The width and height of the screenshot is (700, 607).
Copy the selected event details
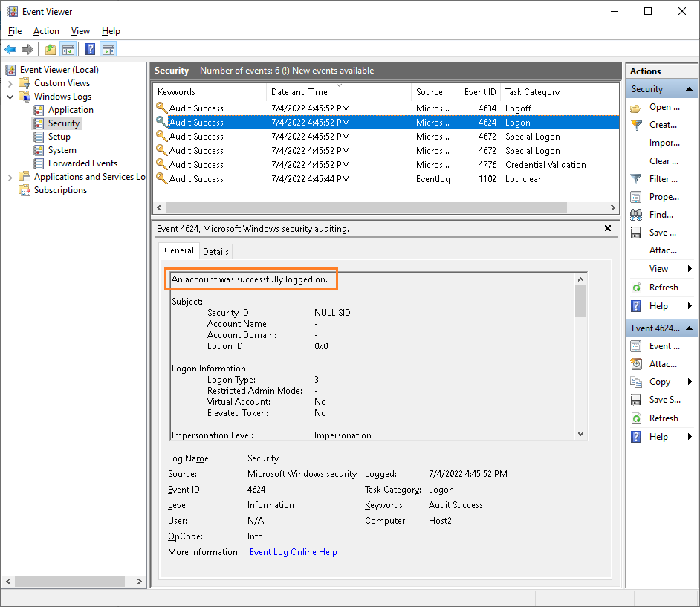pyautogui.click(x=658, y=381)
